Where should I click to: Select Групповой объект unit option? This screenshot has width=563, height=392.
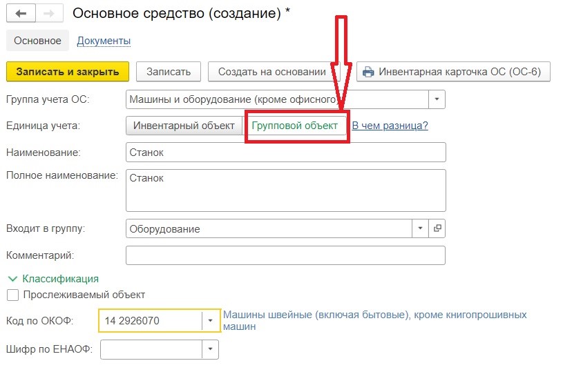click(294, 126)
